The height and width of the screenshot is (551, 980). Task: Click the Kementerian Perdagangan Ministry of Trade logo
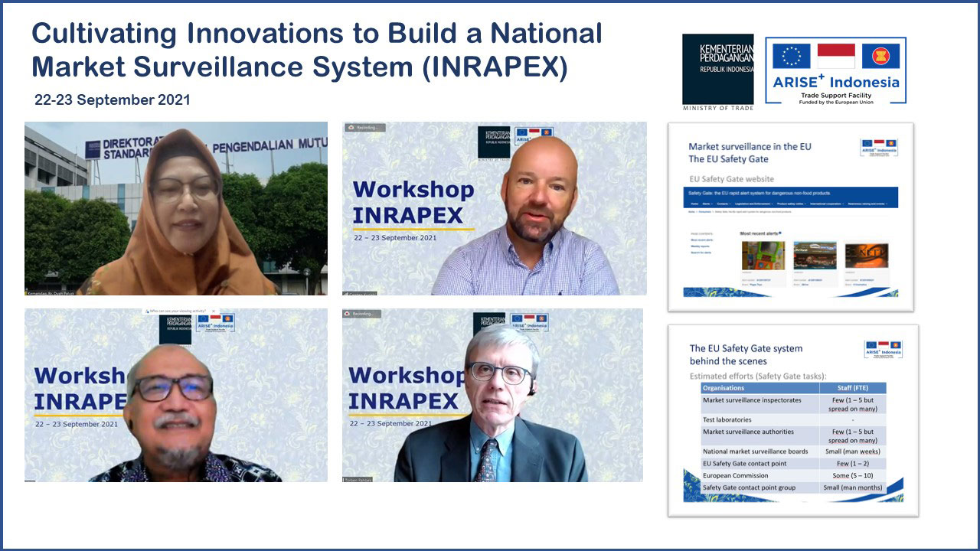pos(717,70)
